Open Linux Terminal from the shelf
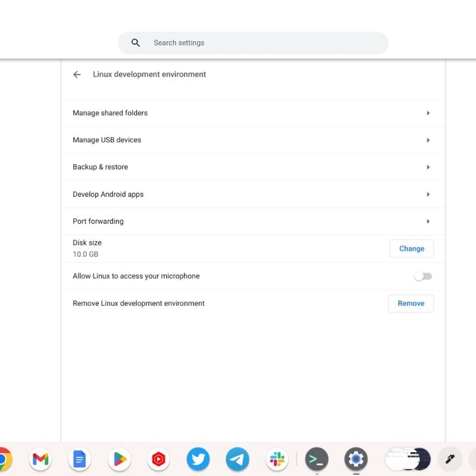This screenshot has height=476, width=476. pyautogui.click(x=317, y=459)
